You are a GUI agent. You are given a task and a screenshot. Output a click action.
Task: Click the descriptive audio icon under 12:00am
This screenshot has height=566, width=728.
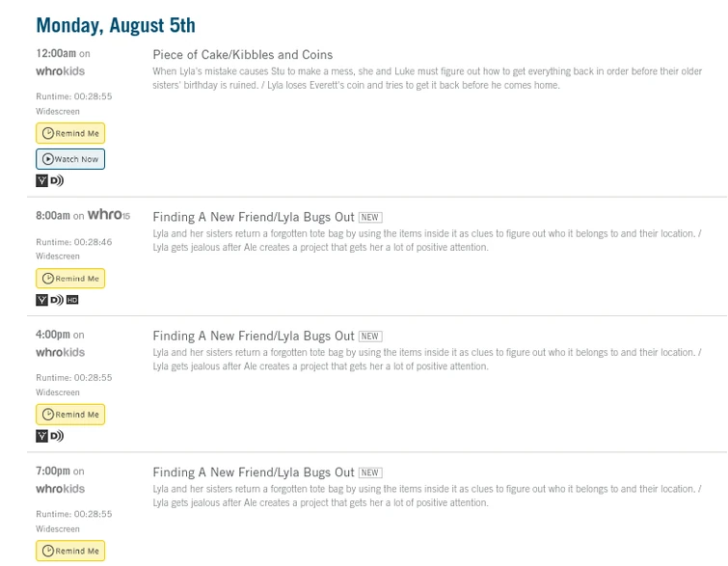(x=57, y=180)
